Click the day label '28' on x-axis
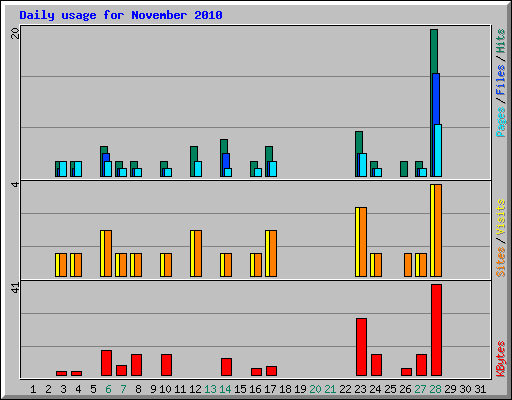The width and height of the screenshot is (512, 400). [435, 389]
